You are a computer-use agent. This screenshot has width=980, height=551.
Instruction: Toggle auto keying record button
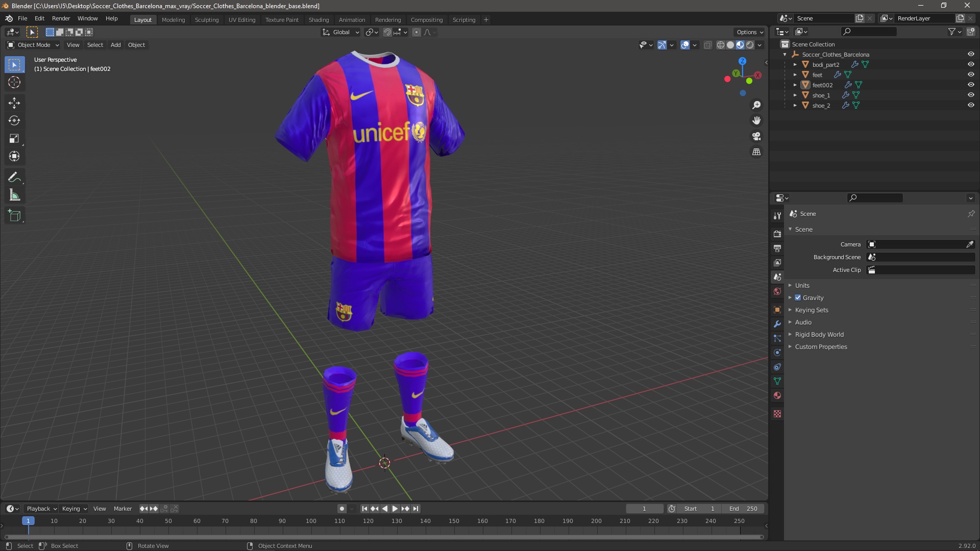coord(342,509)
